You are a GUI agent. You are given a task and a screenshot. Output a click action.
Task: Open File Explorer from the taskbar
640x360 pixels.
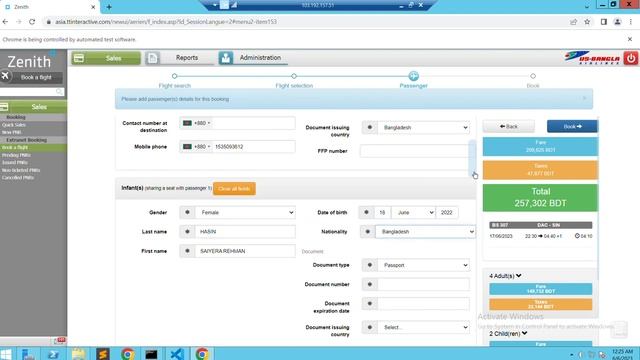tap(78, 354)
